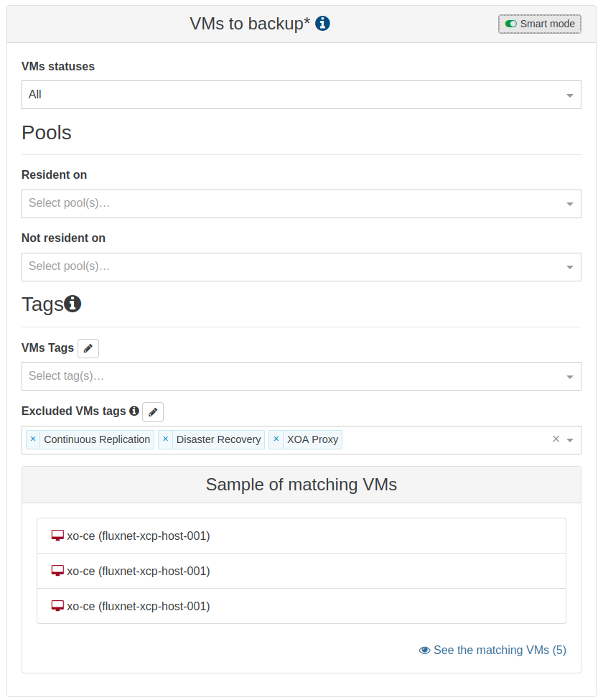
Task: Click the pencil edit icon beside VMs Tags
Action: [88, 348]
